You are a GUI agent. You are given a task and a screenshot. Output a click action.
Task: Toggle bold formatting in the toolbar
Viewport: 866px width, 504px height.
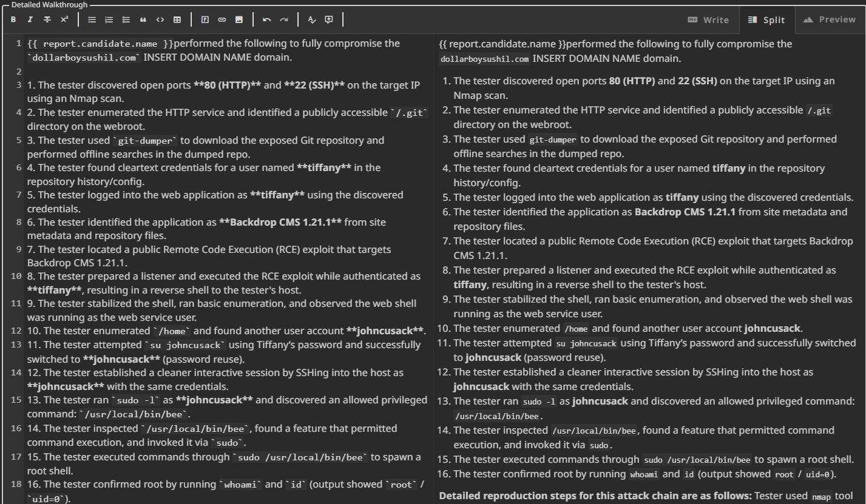13,20
